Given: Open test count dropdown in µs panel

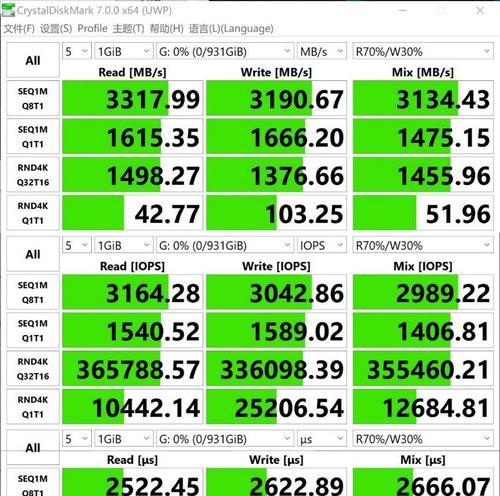Looking at the screenshot, I should (x=76, y=439).
